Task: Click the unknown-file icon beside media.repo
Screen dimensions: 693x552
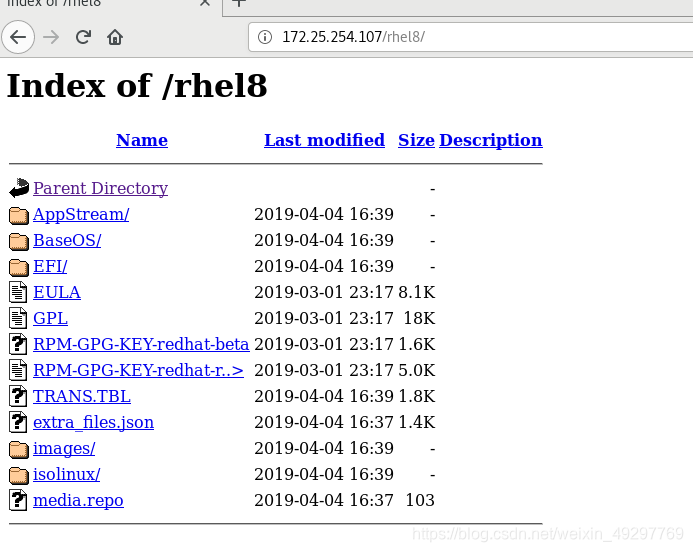Action: coord(18,500)
